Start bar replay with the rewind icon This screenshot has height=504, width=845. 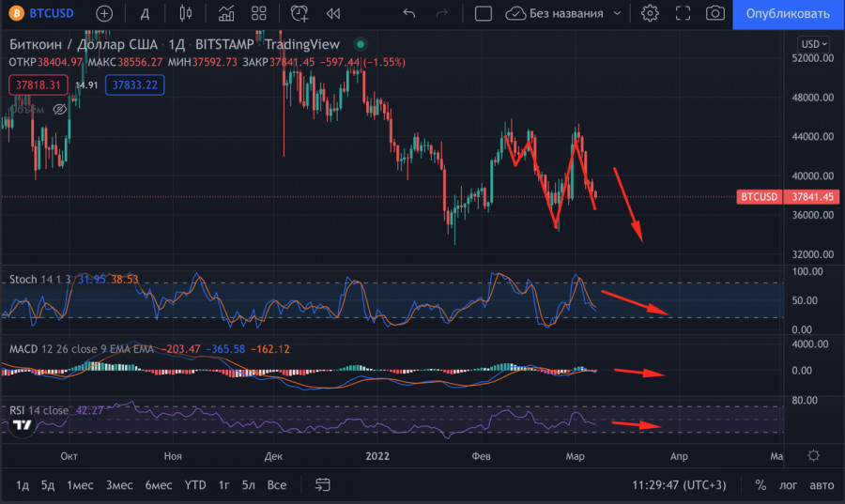333,13
